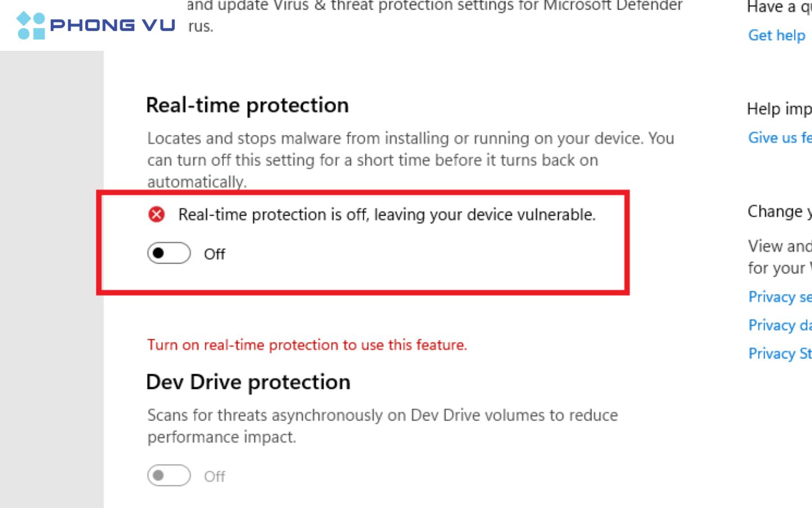This screenshot has height=508, width=812.
Task: Open the Get help link
Action: tap(776, 35)
